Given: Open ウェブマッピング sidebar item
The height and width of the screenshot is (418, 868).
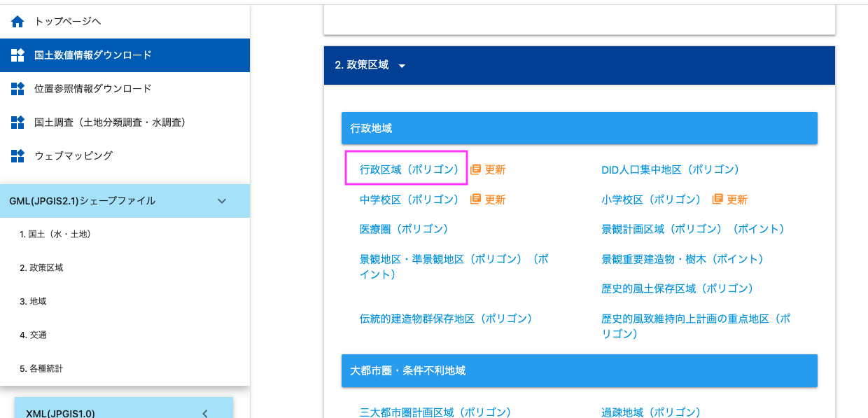Looking at the screenshot, I should [125, 156].
